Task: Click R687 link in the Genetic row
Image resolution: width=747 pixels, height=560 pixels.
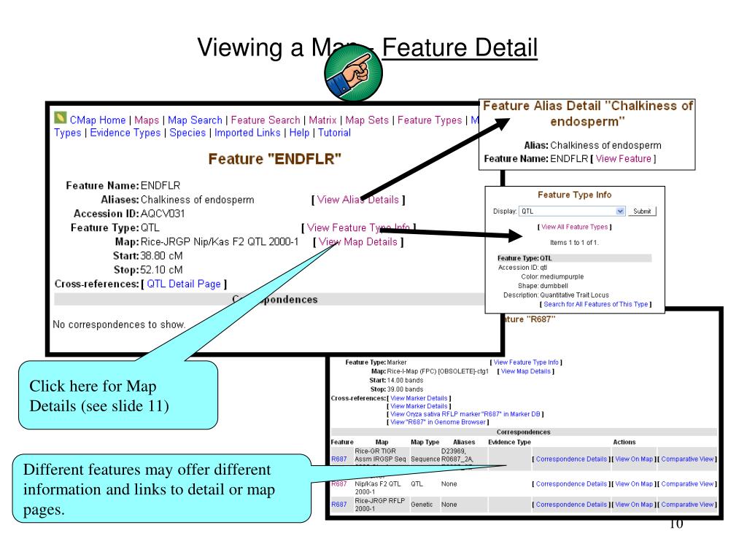Action: click(x=338, y=505)
